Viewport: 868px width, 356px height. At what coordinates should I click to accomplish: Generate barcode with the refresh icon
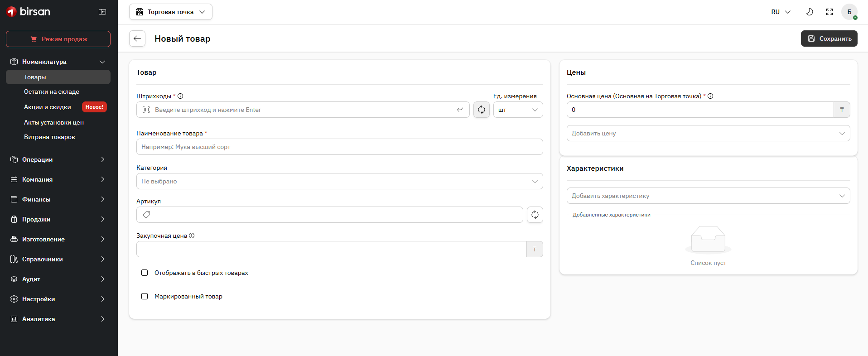tap(481, 110)
